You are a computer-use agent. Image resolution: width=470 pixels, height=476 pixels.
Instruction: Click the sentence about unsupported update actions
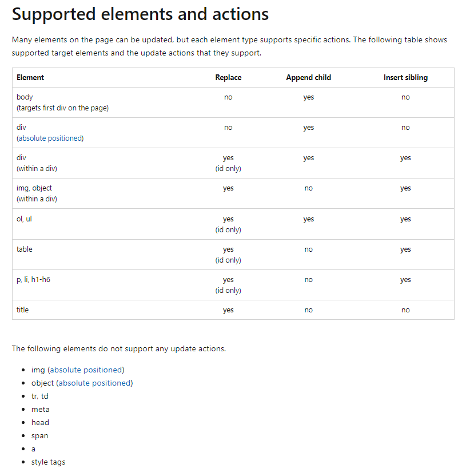(x=119, y=349)
